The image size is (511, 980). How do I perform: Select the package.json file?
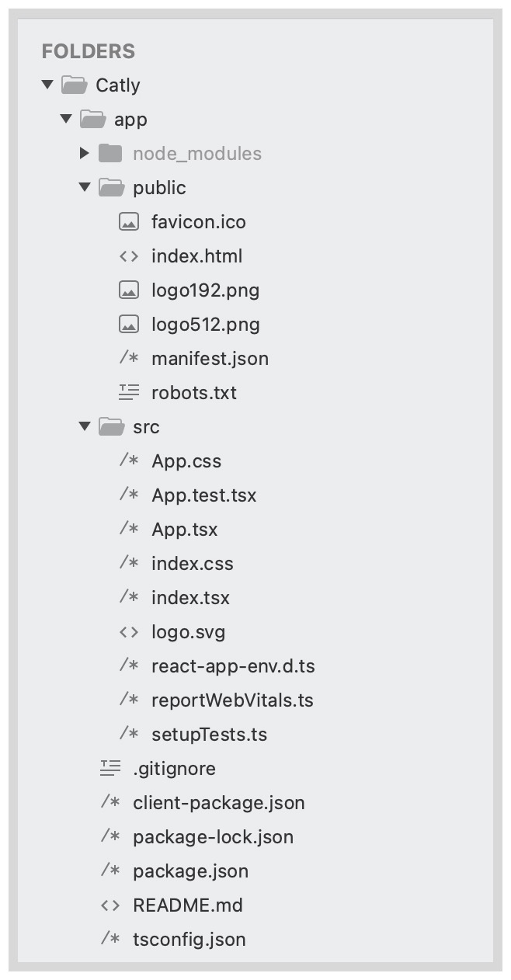[x=190, y=871]
